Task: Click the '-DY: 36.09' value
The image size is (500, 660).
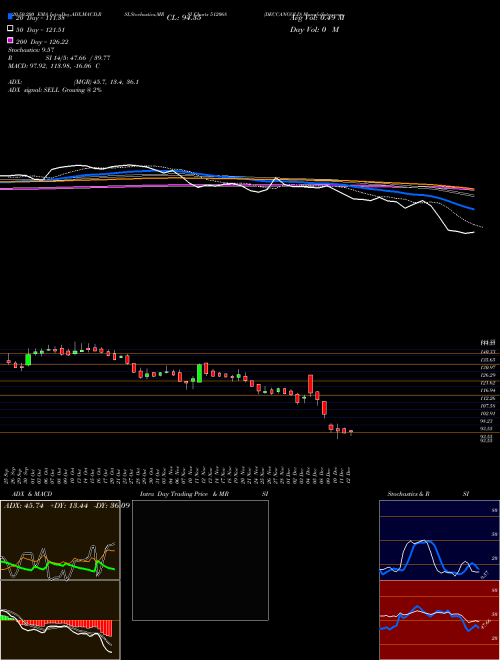Action: [111, 506]
